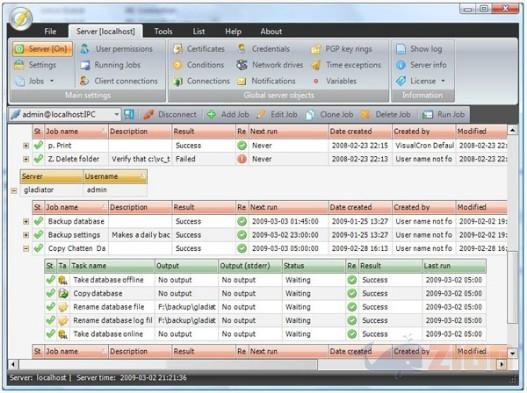Screen dimensions: 527x393
Task: Select 'Verify that c:\vc_t' description cell
Action: [140, 159]
